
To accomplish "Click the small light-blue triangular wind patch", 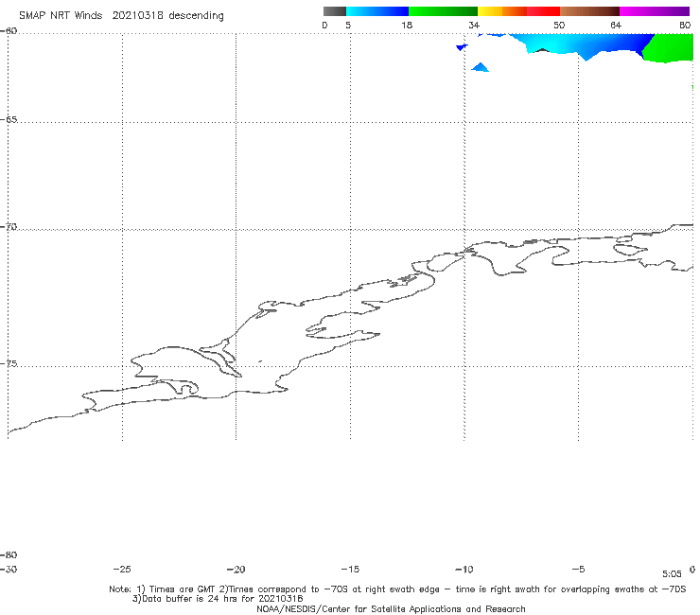I will pos(480,67).
